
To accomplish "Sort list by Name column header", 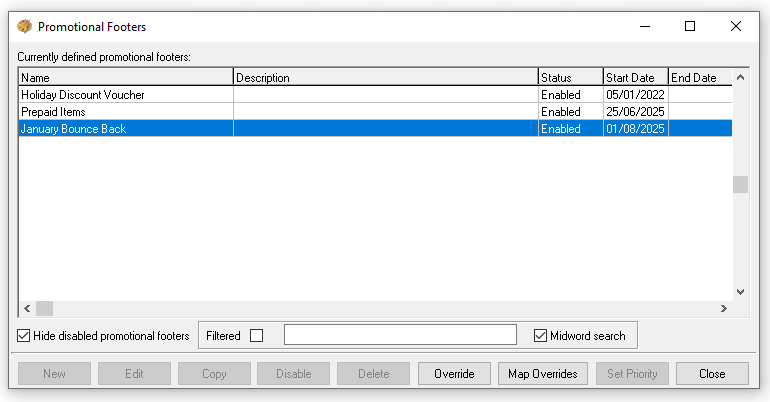I will 125,77.
